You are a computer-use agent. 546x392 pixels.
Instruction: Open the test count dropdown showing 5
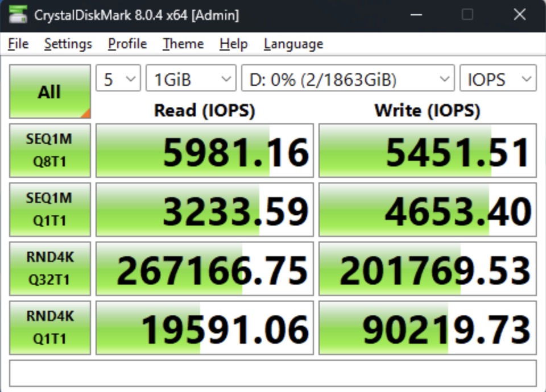(118, 79)
